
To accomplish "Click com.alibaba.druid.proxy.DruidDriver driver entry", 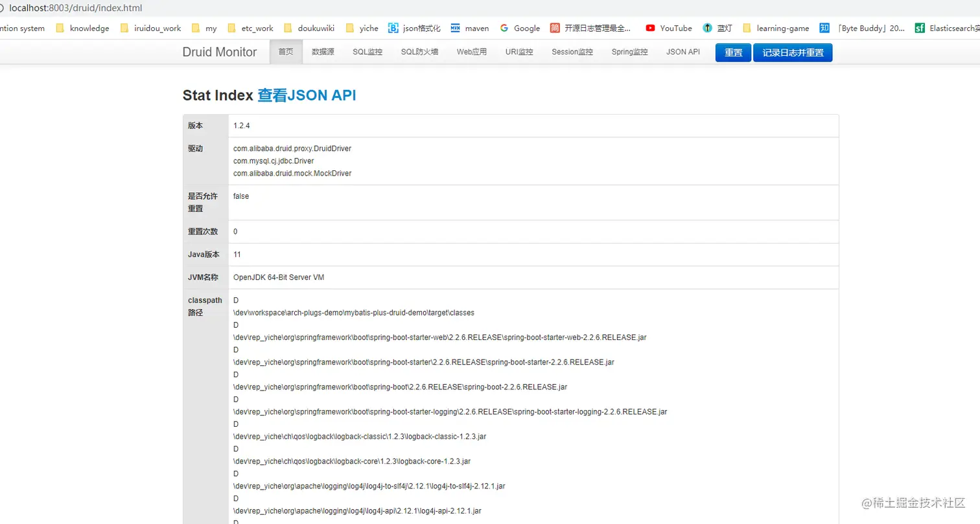I will coord(292,148).
